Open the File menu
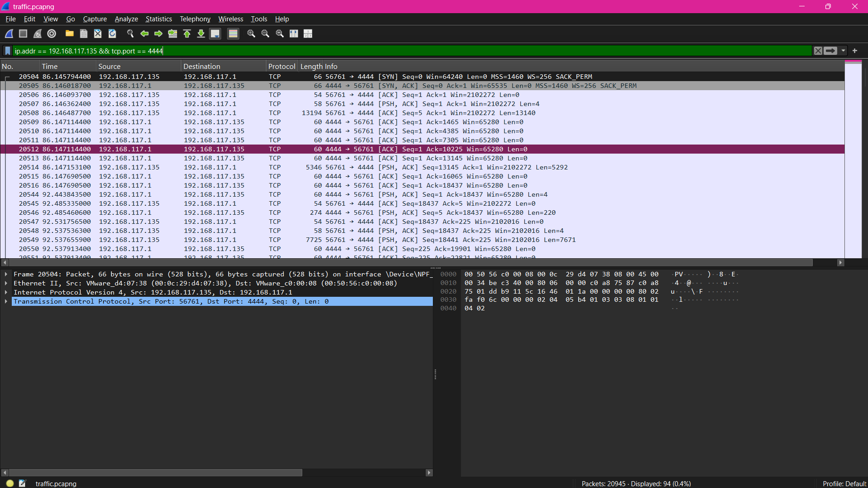The width and height of the screenshot is (868, 488). (x=10, y=19)
